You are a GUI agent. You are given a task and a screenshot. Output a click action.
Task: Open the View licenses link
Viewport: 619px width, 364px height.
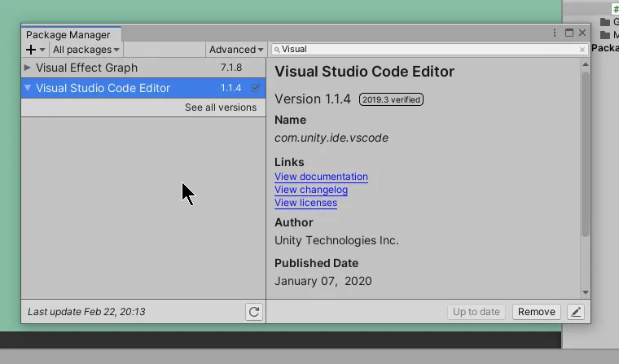(x=305, y=203)
